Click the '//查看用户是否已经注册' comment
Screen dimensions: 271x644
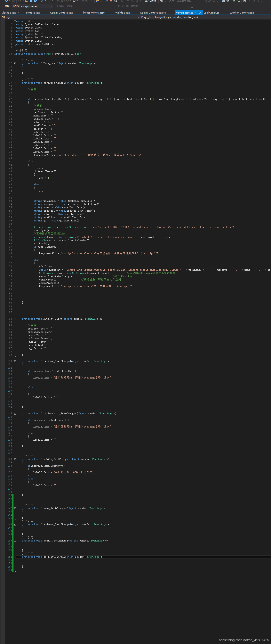(x=49, y=234)
